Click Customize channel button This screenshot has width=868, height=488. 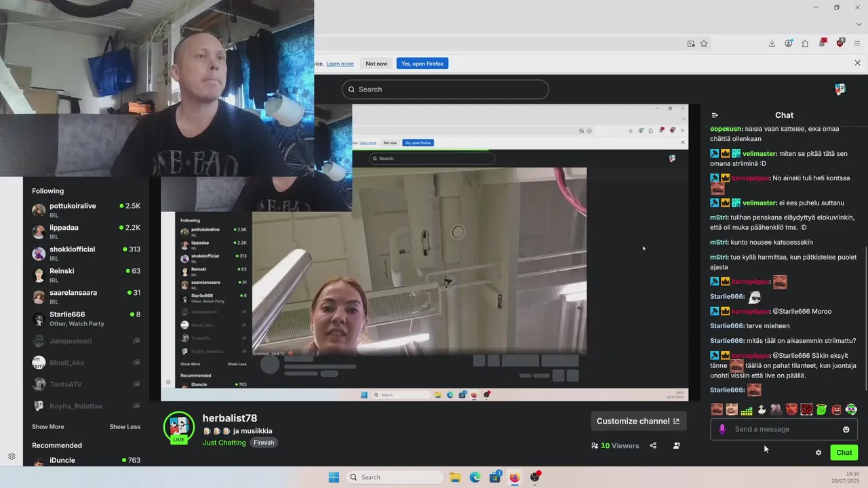(x=638, y=421)
